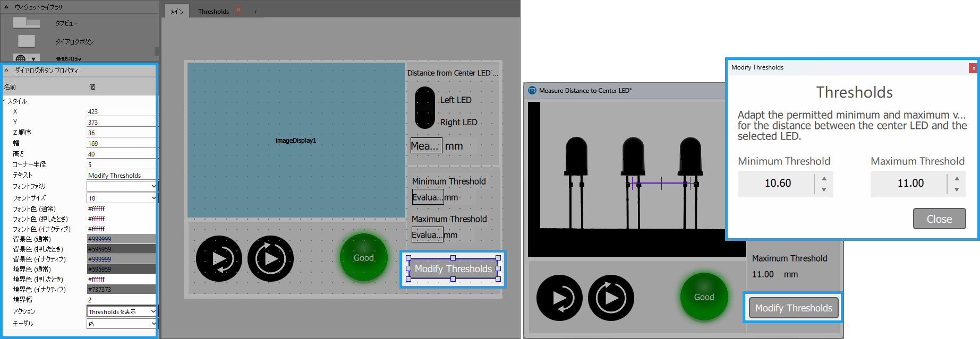Click the green Good status indicator in designer

click(x=364, y=258)
